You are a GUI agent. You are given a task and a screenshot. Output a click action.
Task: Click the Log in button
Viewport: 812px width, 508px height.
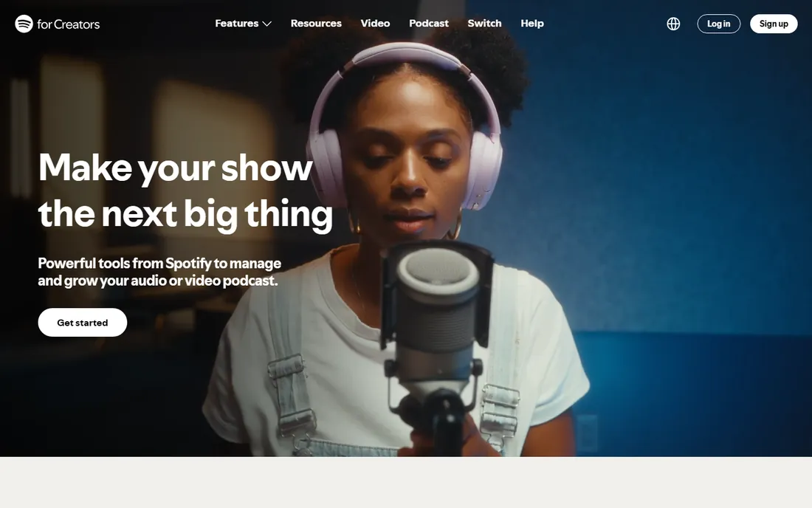click(x=719, y=24)
